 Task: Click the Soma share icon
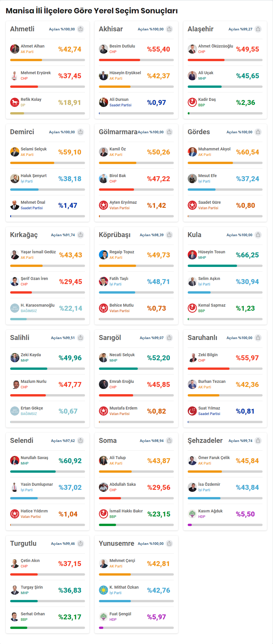169,441
